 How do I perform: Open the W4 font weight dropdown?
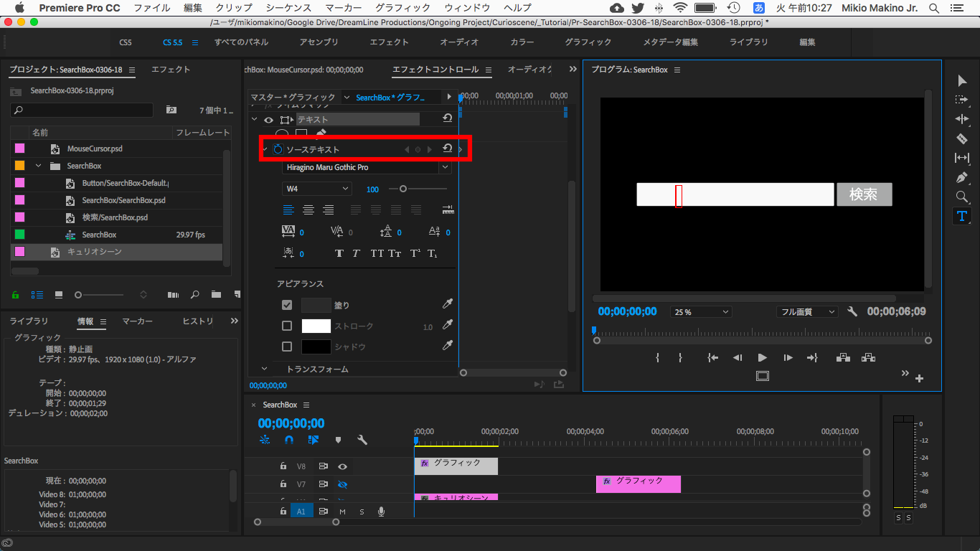pyautogui.click(x=316, y=189)
